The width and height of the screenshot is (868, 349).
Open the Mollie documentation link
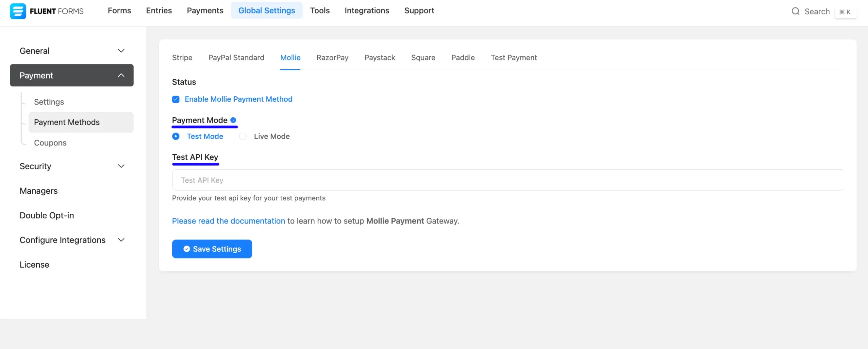point(228,221)
